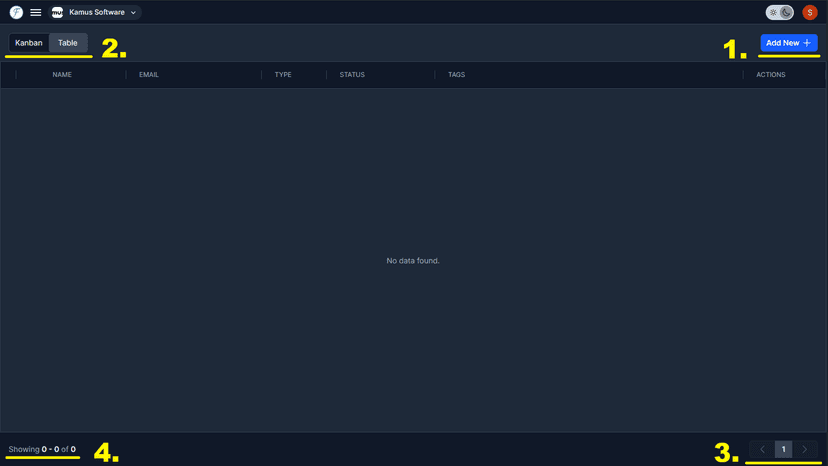Click the chevron beside Kamus Software
The width and height of the screenshot is (828, 466).
(133, 13)
